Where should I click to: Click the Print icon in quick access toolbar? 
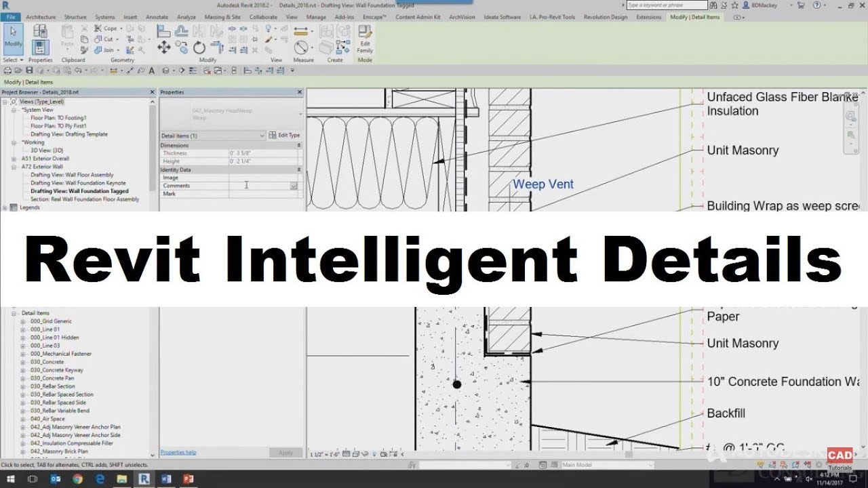(x=7, y=70)
